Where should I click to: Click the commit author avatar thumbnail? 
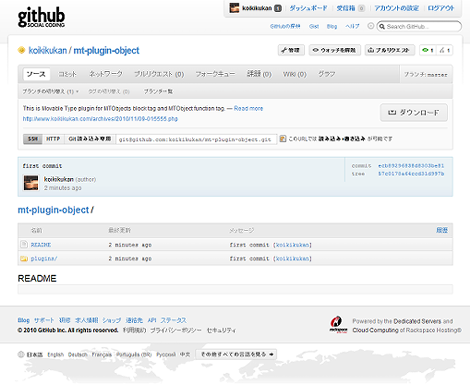click(31, 183)
